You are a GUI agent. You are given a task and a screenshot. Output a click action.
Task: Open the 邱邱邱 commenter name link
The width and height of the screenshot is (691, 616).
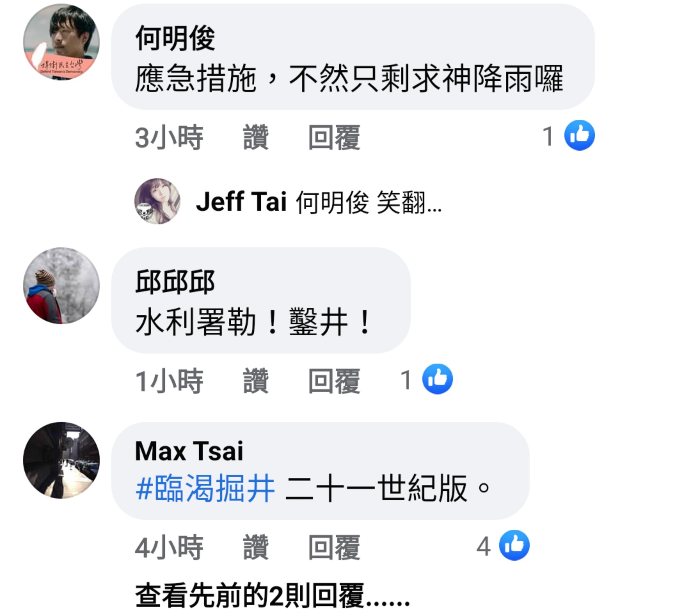[175, 281]
